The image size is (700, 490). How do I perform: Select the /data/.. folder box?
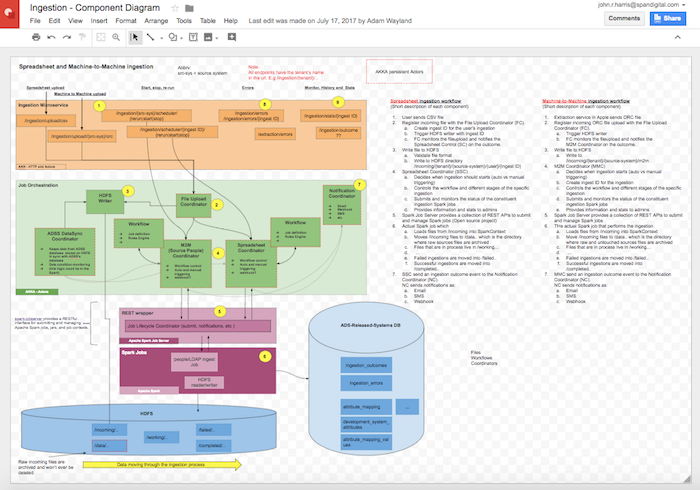109,445
